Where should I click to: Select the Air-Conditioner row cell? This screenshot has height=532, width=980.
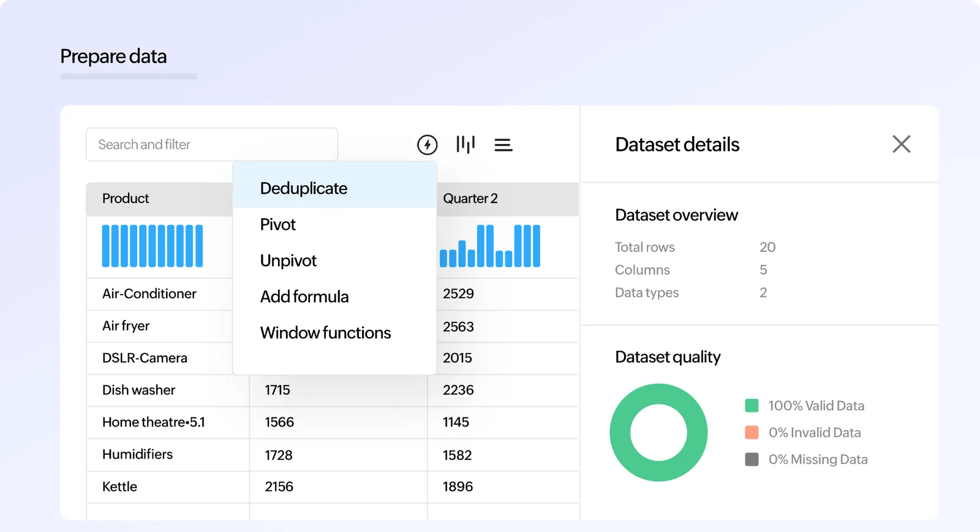coord(160,294)
